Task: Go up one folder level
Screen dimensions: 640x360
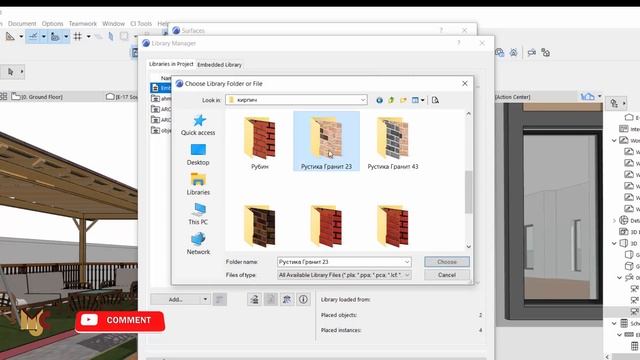Action: [391, 100]
